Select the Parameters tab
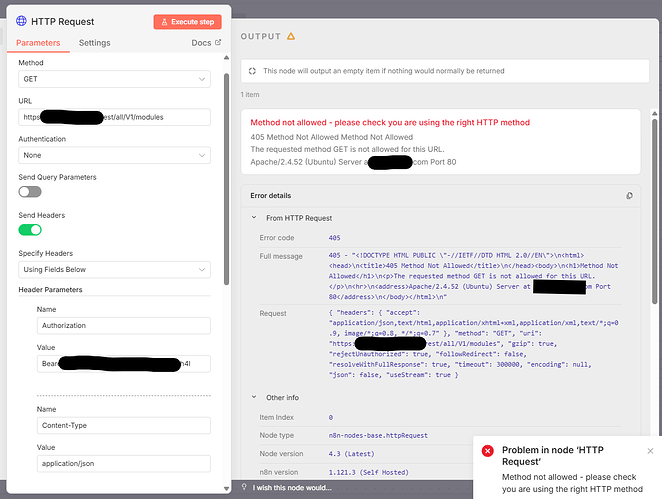662x499 pixels. (38, 43)
